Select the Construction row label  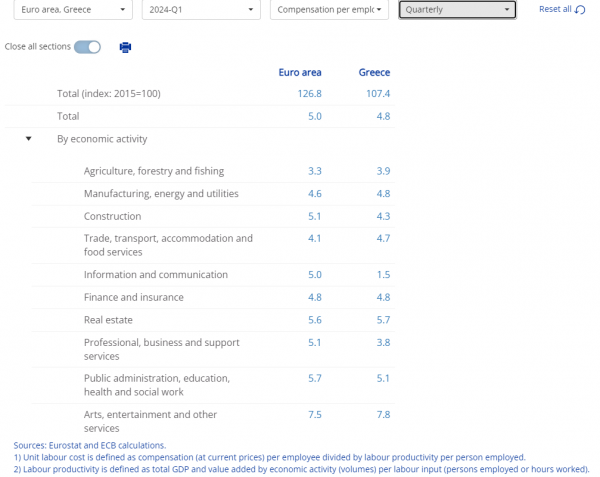(x=113, y=216)
